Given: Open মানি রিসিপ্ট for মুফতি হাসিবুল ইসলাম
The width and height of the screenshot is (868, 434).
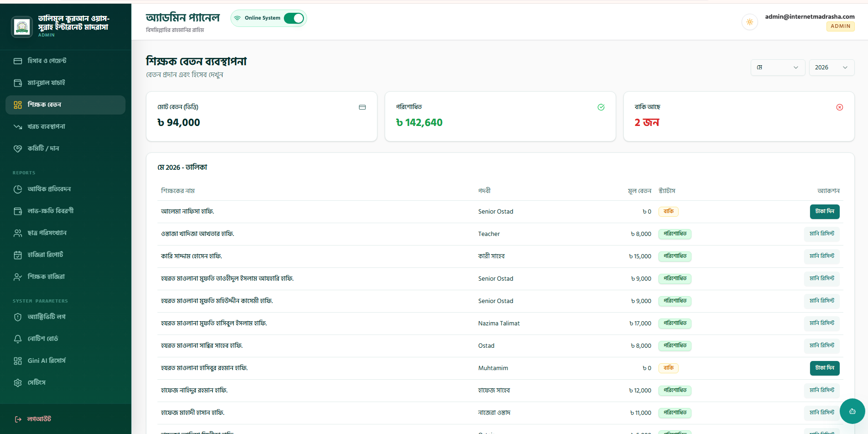Looking at the screenshot, I should coord(822,324).
